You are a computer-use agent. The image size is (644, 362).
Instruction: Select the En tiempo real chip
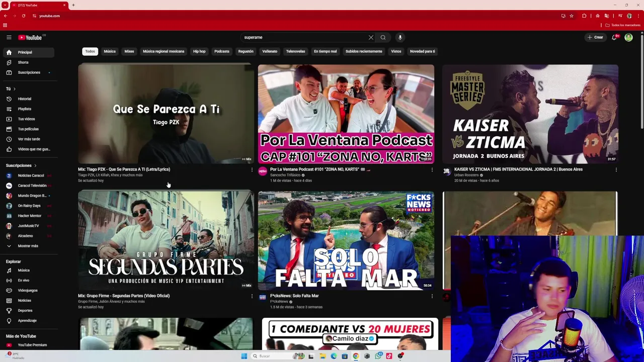(326, 51)
